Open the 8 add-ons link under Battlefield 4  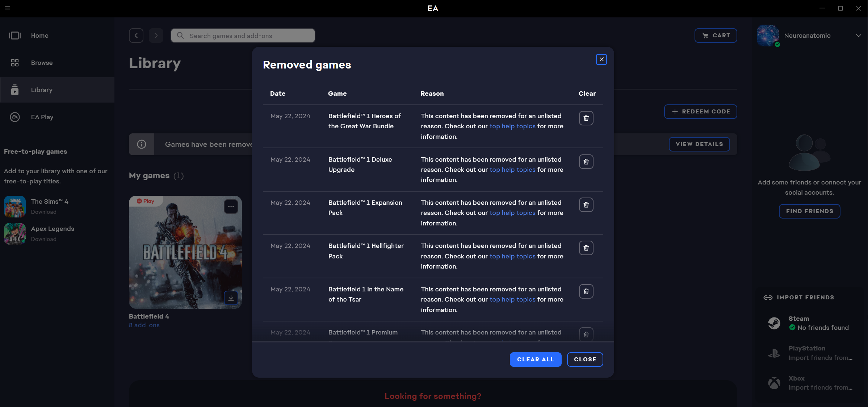point(144,325)
